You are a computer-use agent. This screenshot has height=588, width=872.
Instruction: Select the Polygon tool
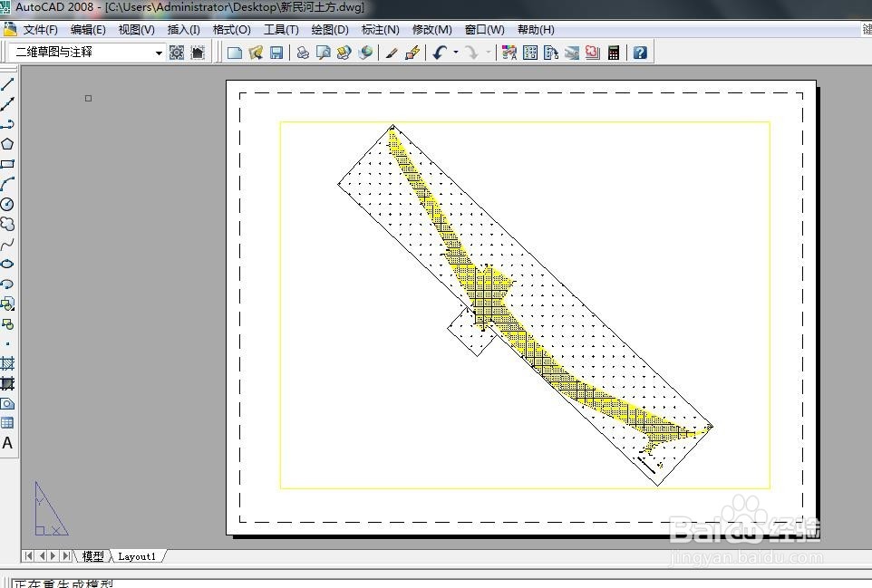pos(7,144)
